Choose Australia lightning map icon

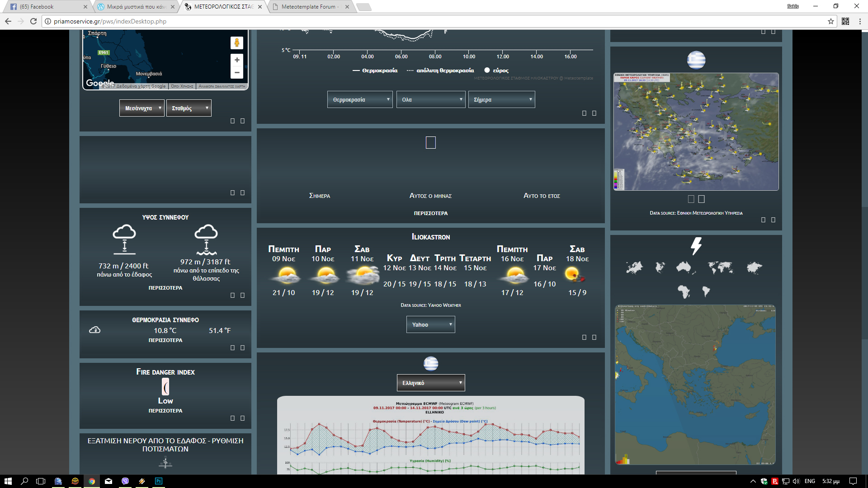click(685, 267)
